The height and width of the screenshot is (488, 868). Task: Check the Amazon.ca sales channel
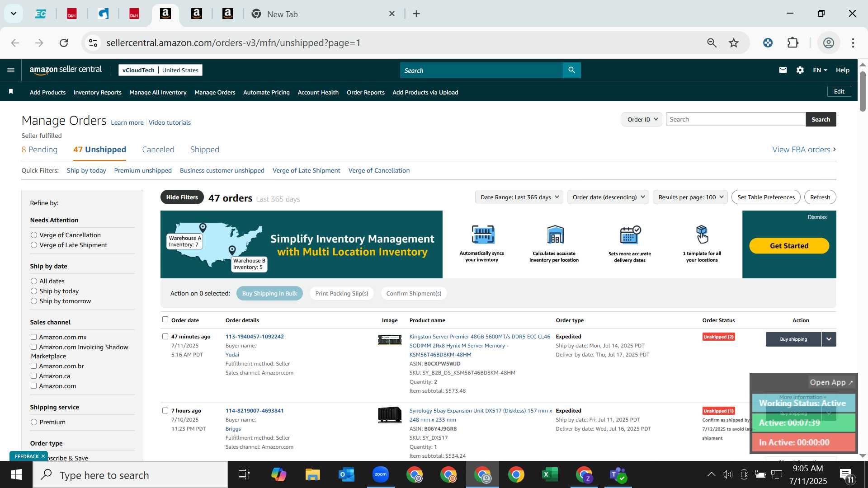(33, 375)
